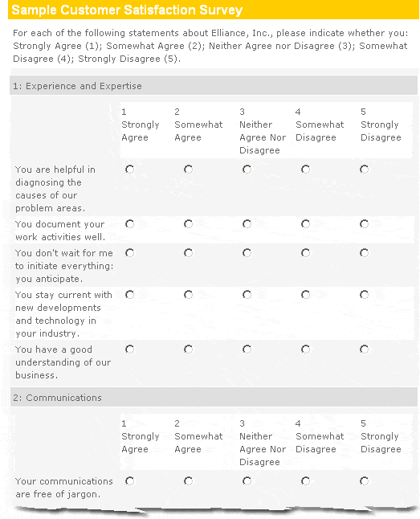Select Somewhat Disagree for document your work activities
The height and width of the screenshot is (519, 420).
pyautogui.click(x=305, y=224)
